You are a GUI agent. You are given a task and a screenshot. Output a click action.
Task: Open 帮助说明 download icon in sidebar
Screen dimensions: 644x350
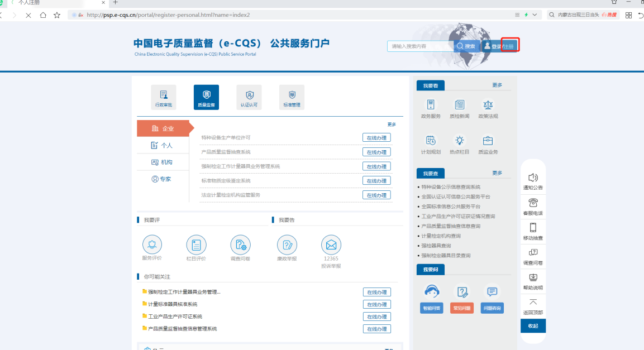[x=533, y=277]
